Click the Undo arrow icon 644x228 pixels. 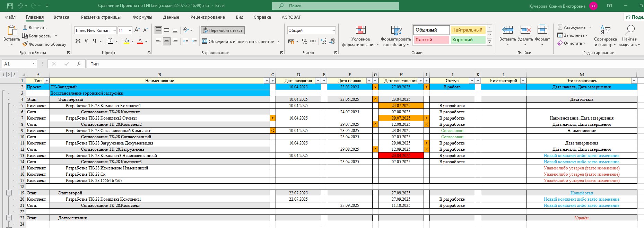click(20, 6)
